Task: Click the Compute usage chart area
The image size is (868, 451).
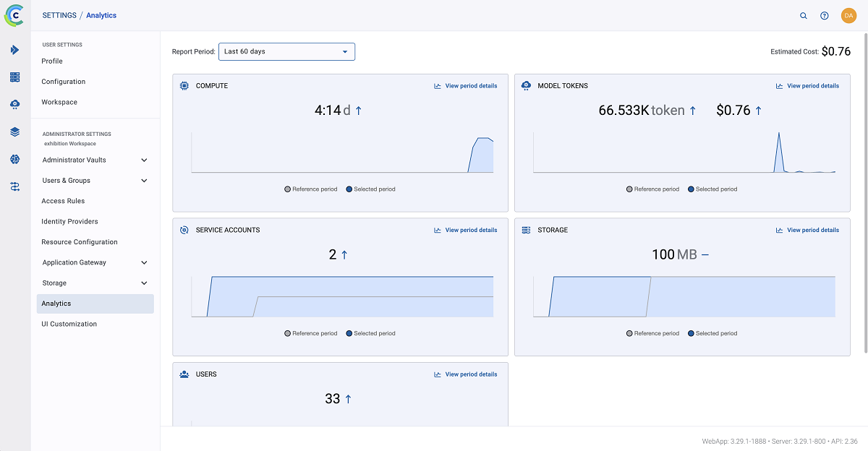Action: coord(342,153)
